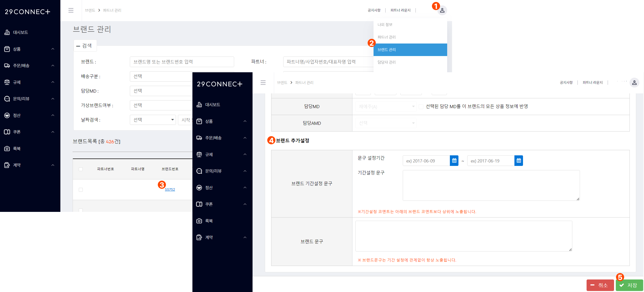
Task: Open calendar picker for end date
Action: 519,161
